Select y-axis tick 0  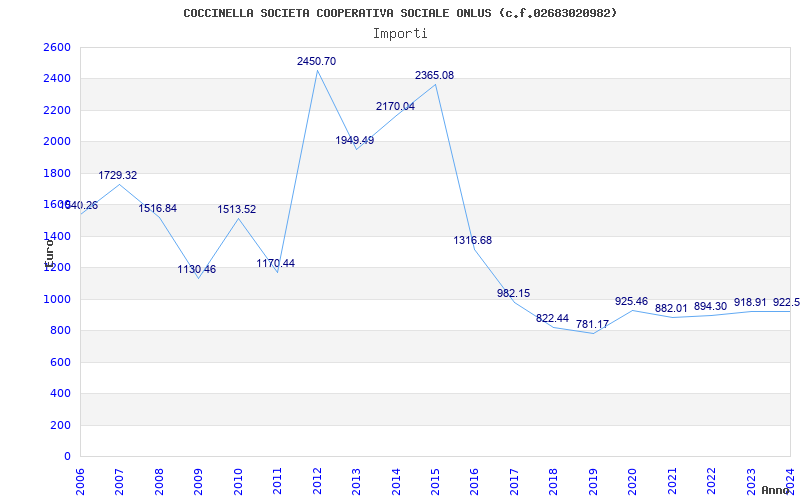68,457
